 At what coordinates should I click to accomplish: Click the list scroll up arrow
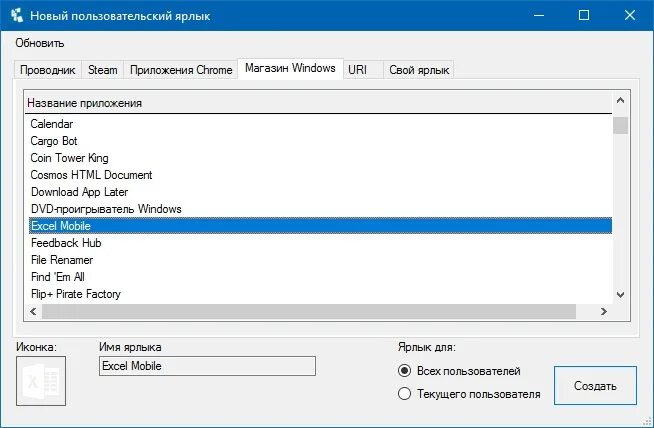tap(620, 100)
